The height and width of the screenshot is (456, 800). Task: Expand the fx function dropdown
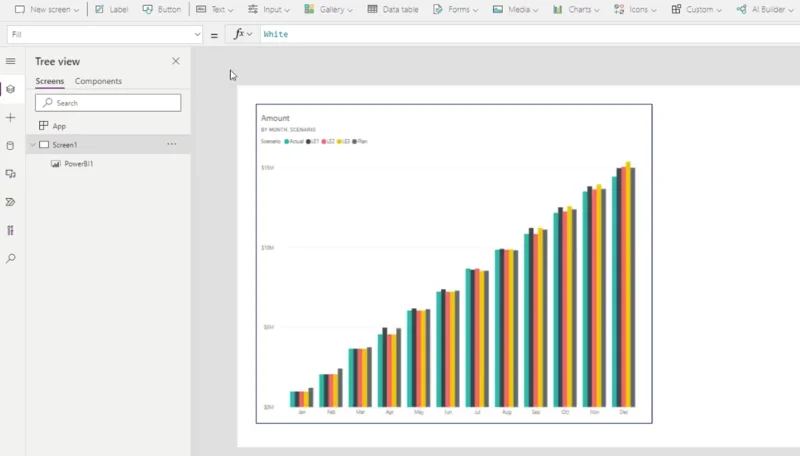(243, 34)
